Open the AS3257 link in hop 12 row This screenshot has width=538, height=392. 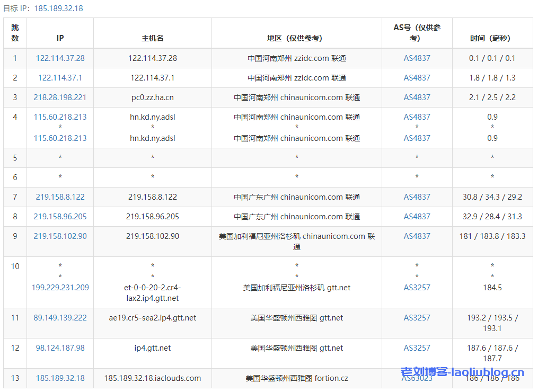click(417, 348)
